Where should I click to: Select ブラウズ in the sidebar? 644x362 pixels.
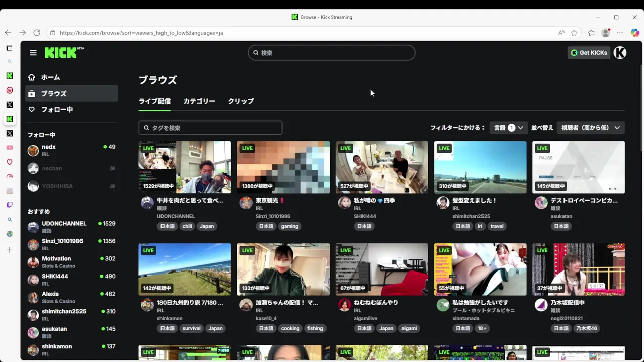71,94
